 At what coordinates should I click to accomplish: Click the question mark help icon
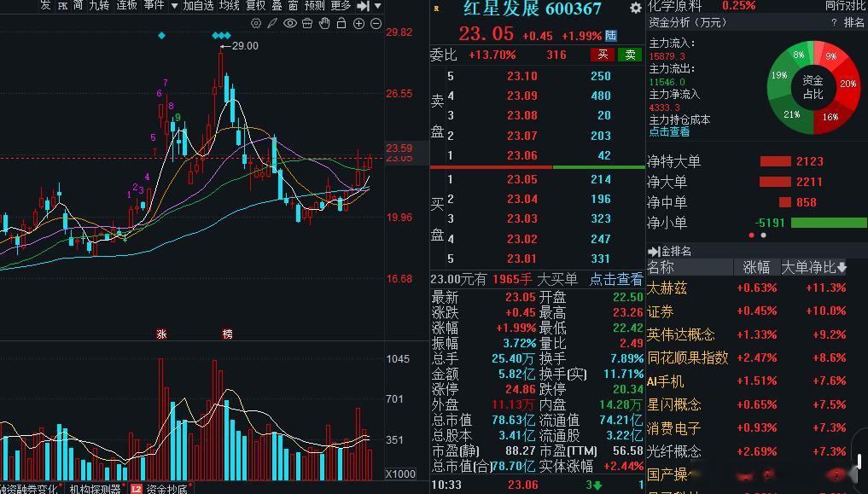pyautogui.click(x=834, y=22)
